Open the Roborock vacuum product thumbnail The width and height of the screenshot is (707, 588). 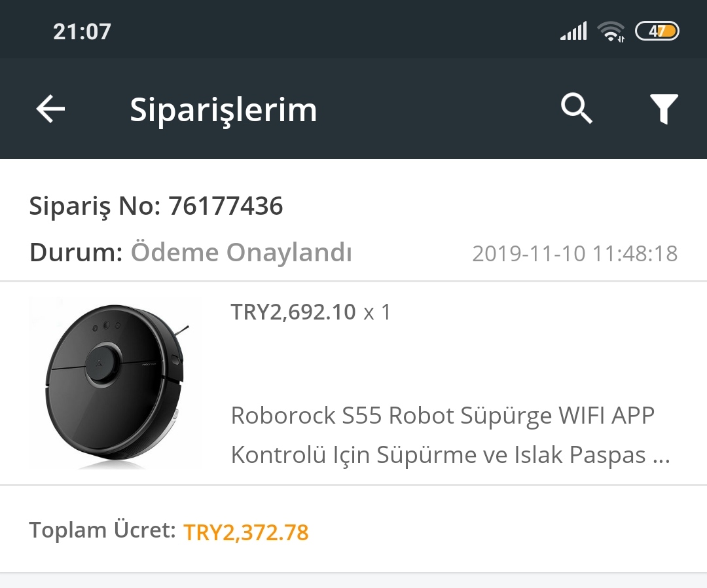pos(113,383)
